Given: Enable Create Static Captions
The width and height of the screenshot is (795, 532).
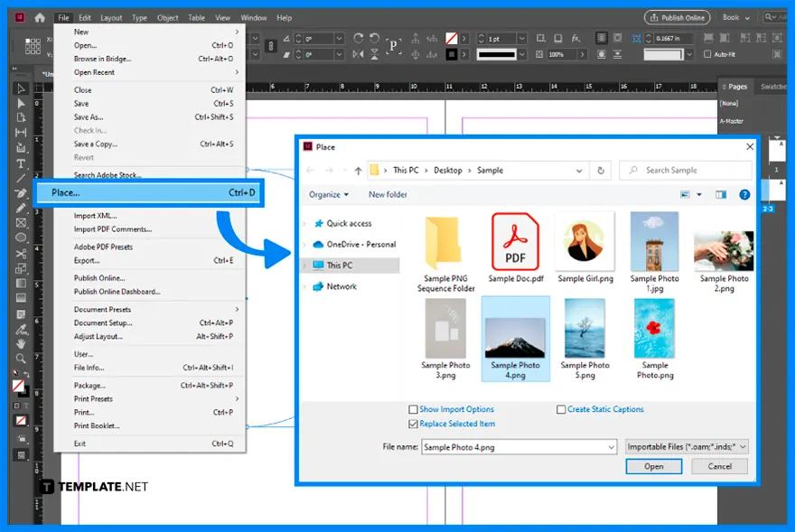Looking at the screenshot, I should (561, 409).
